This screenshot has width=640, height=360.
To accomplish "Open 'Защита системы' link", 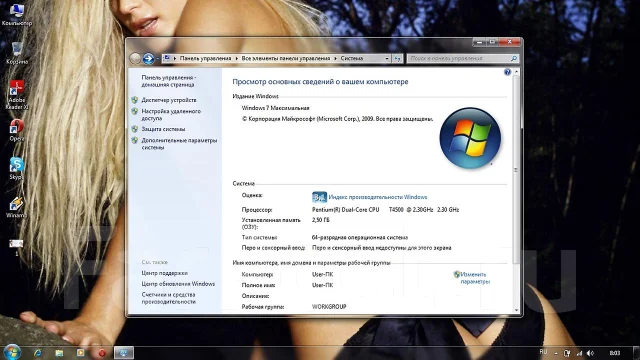I will (163, 129).
